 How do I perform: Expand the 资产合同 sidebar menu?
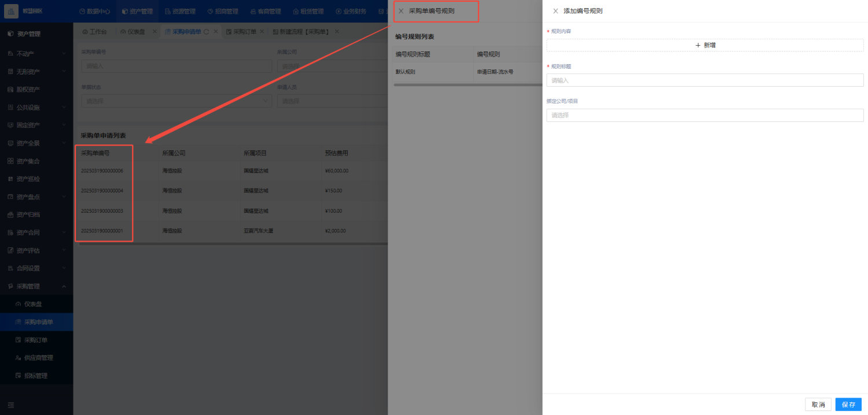click(64, 233)
